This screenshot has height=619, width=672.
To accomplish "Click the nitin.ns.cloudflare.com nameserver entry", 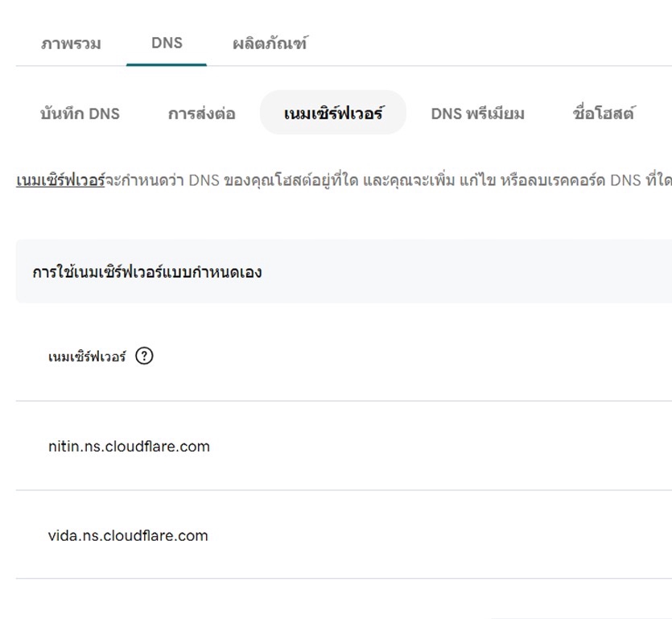I will point(128,446).
